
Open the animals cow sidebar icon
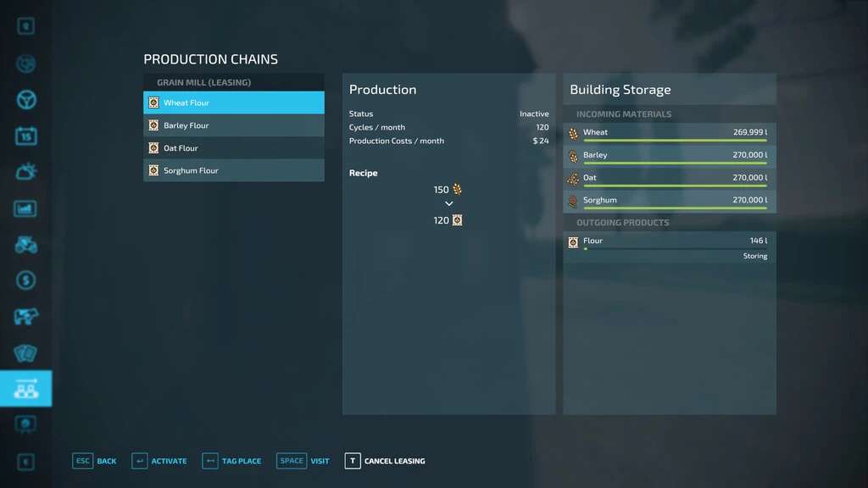click(x=26, y=317)
